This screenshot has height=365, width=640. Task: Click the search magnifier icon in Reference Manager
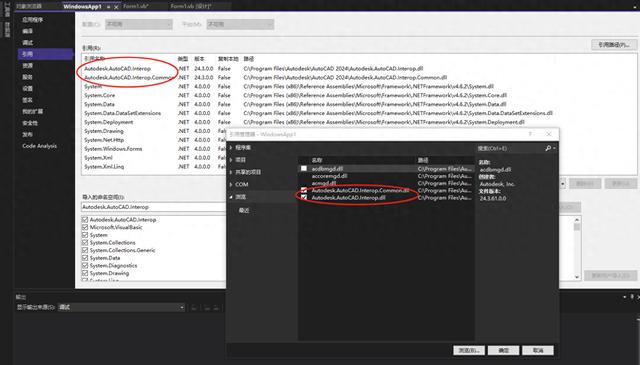coord(548,148)
